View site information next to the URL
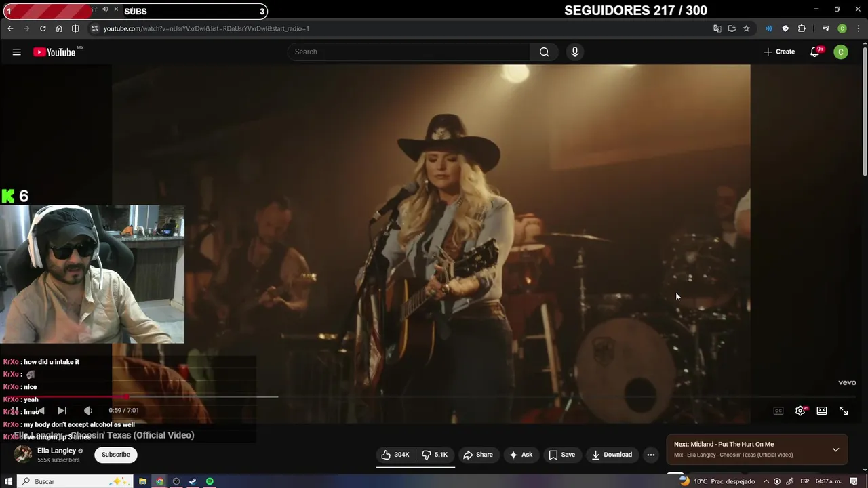Viewport: 868px width, 488px height. point(95,28)
